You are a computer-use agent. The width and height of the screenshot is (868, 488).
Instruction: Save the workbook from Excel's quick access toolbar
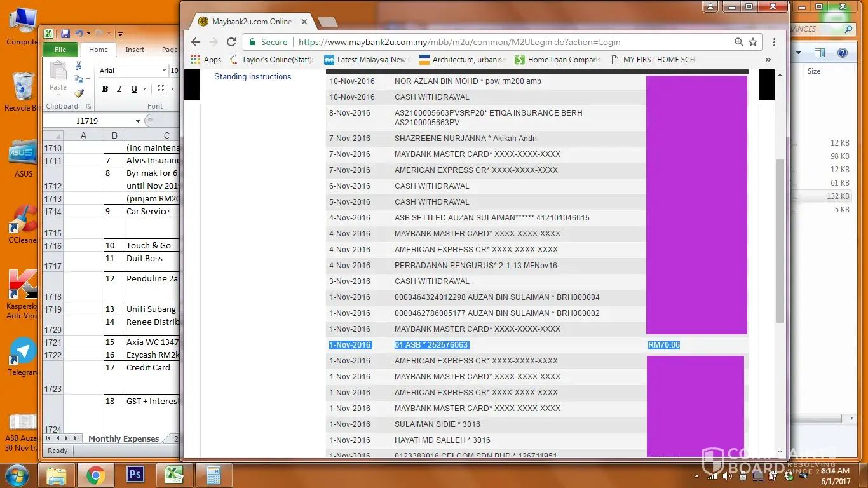point(65,34)
